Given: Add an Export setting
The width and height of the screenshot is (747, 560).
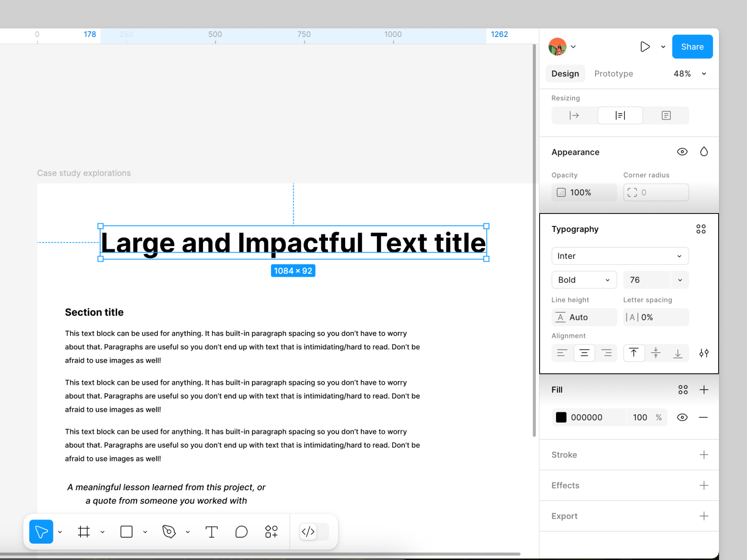Looking at the screenshot, I should pos(703,516).
